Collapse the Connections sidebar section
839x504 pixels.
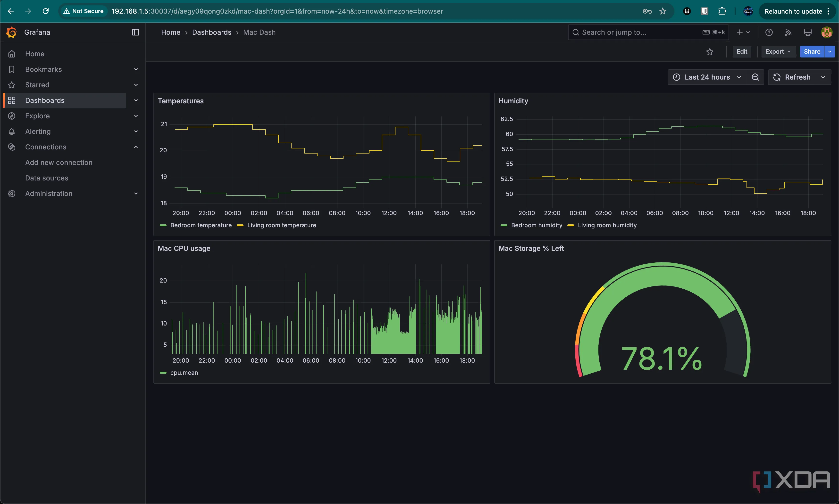click(136, 147)
